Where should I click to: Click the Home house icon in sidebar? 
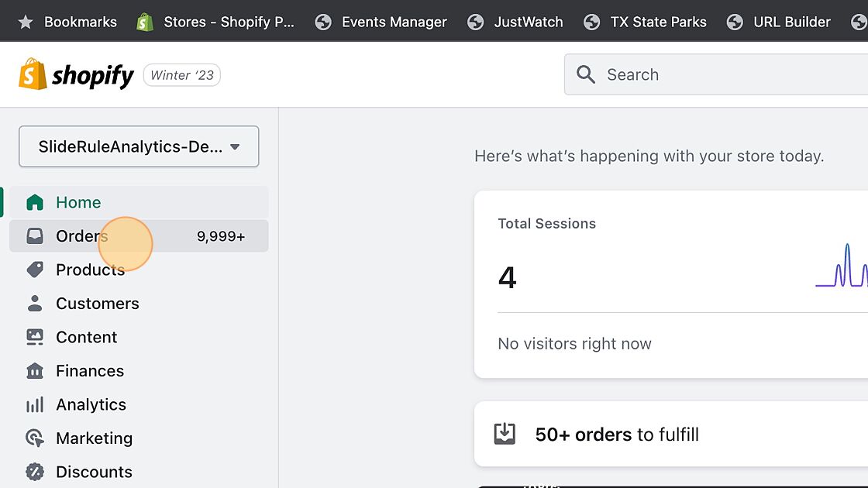pos(35,203)
